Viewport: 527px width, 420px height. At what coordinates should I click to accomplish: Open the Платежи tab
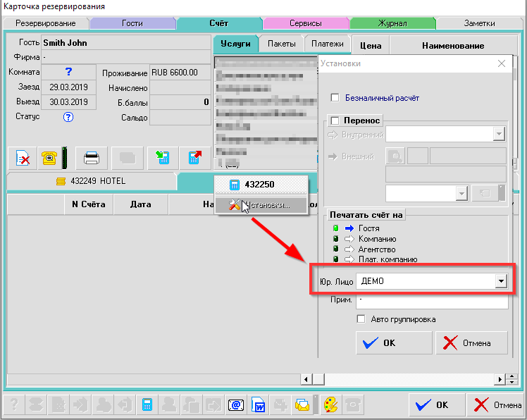click(328, 44)
